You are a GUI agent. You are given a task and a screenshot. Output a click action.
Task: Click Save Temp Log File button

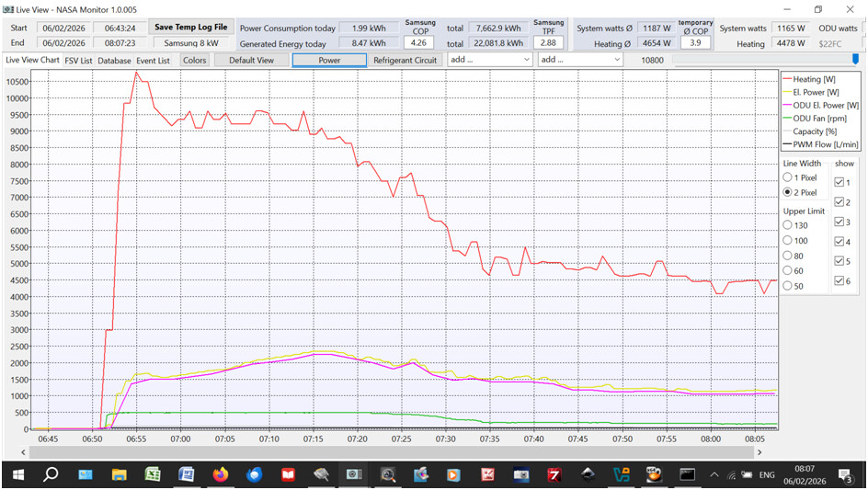[x=190, y=28]
